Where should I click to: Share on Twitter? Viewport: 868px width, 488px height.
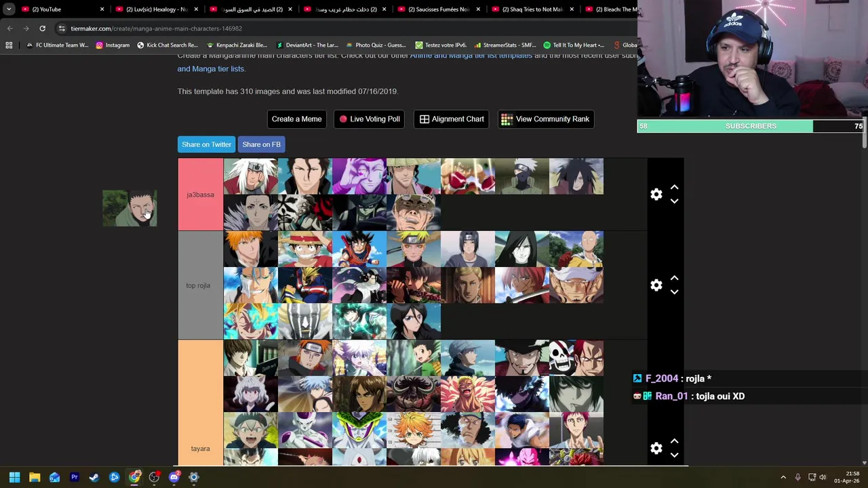(206, 144)
